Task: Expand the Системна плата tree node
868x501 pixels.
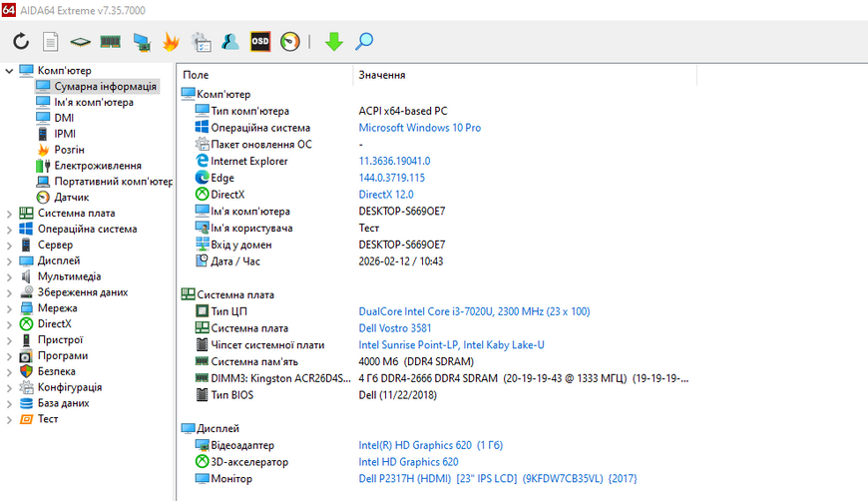Action: (x=9, y=214)
